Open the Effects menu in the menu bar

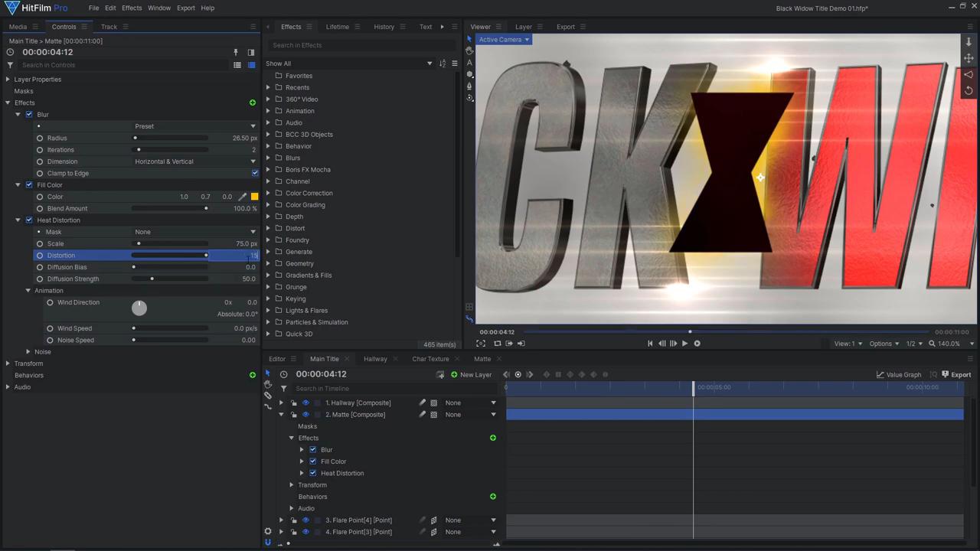pyautogui.click(x=132, y=8)
